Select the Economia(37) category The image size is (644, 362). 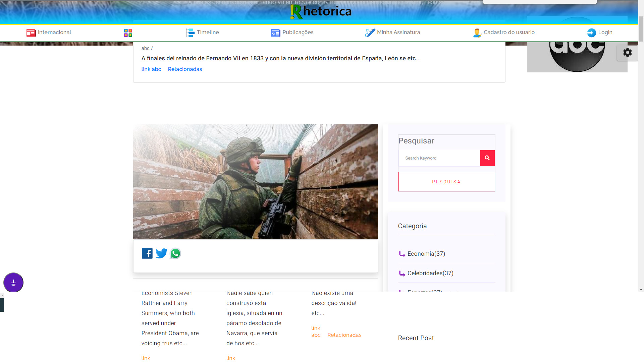(426, 254)
